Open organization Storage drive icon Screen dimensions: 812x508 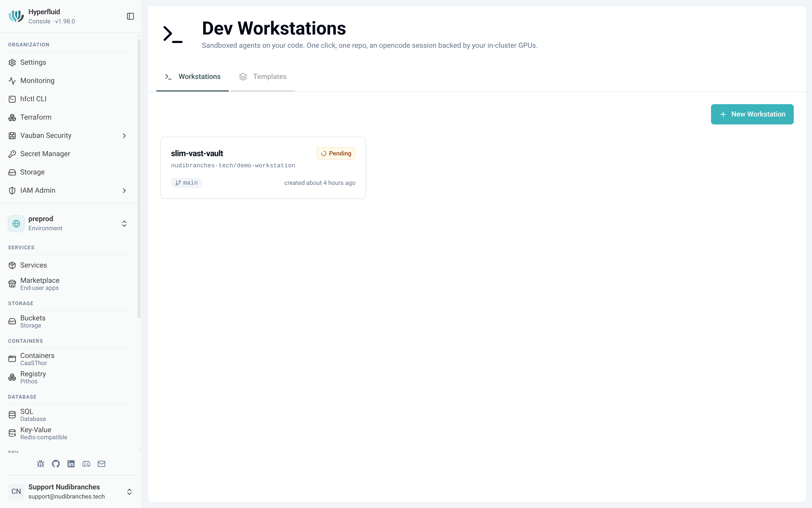(x=12, y=172)
